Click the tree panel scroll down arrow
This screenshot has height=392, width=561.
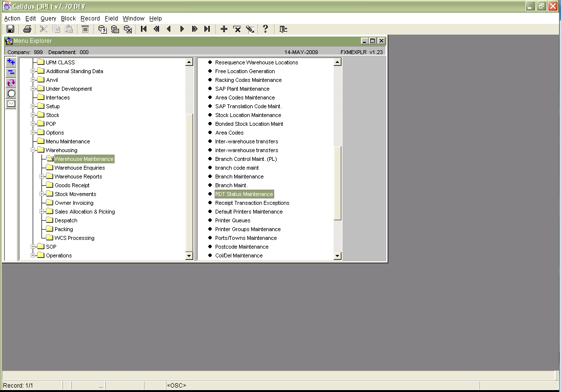pos(189,256)
